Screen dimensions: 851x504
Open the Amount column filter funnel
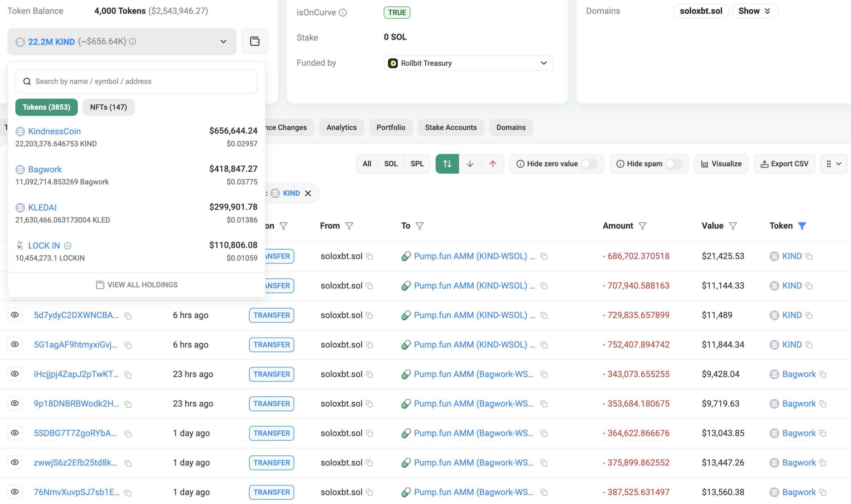(642, 226)
